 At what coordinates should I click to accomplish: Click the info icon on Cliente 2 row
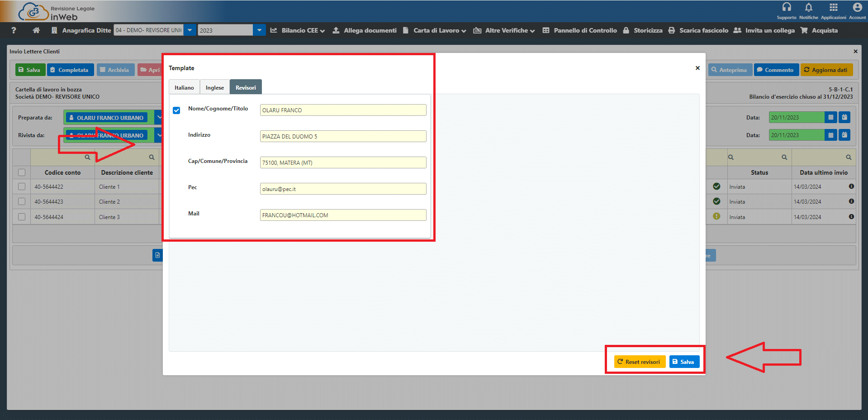[x=851, y=201]
